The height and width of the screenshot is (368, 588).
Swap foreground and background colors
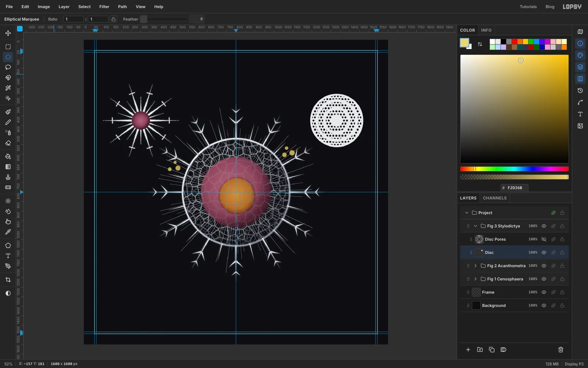(x=480, y=44)
